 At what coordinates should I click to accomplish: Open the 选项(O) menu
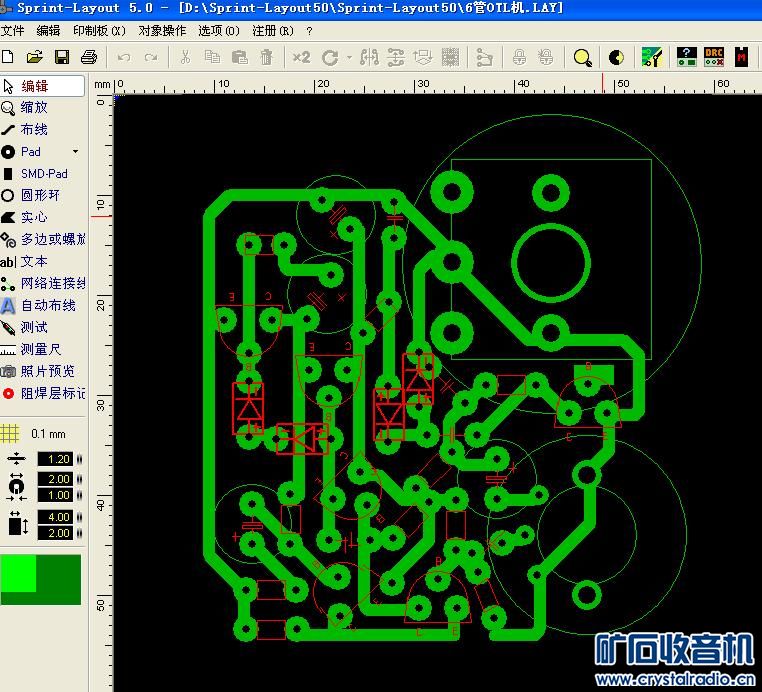(219, 31)
